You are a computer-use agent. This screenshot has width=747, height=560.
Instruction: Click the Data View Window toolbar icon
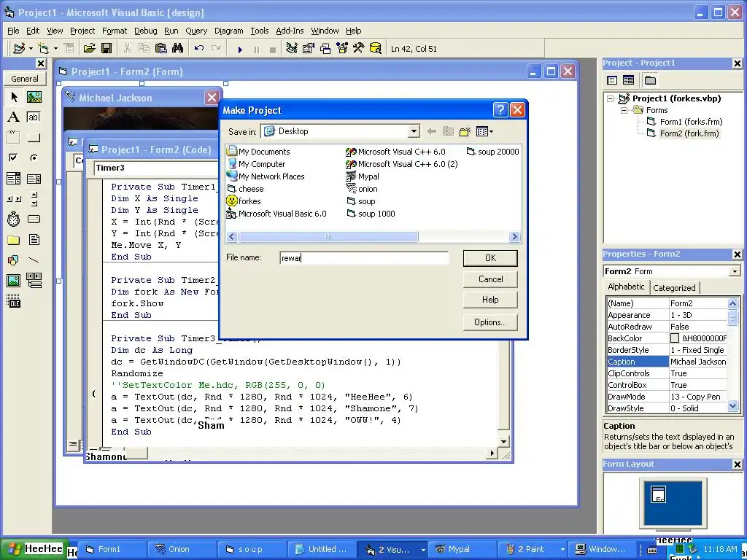[x=376, y=48]
